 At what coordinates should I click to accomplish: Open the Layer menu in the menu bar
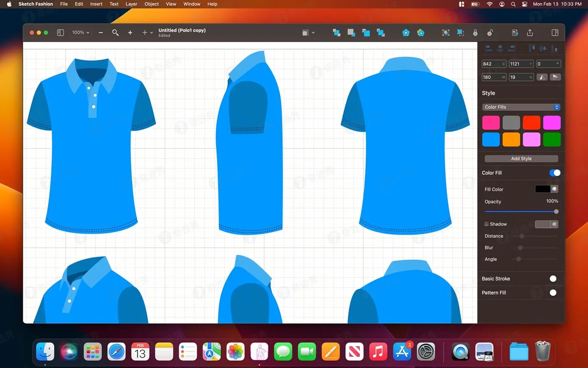pyautogui.click(x=131, y=4)
